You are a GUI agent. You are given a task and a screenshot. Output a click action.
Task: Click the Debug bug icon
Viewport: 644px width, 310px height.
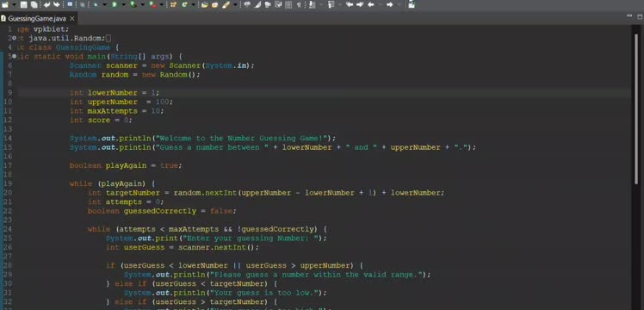[x=96, y=4]
